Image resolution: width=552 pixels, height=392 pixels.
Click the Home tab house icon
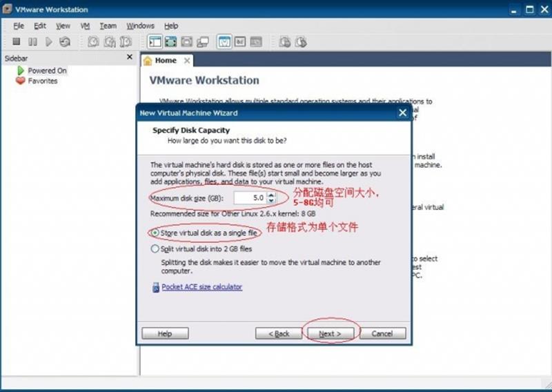(x=148, y=61)
